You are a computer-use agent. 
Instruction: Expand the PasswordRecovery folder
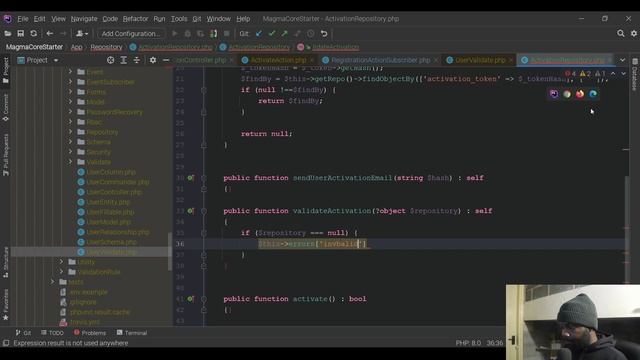(70, 112)
